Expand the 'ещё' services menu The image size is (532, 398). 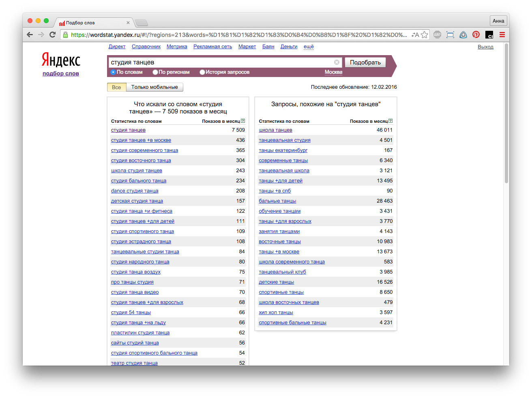point(309,47)
